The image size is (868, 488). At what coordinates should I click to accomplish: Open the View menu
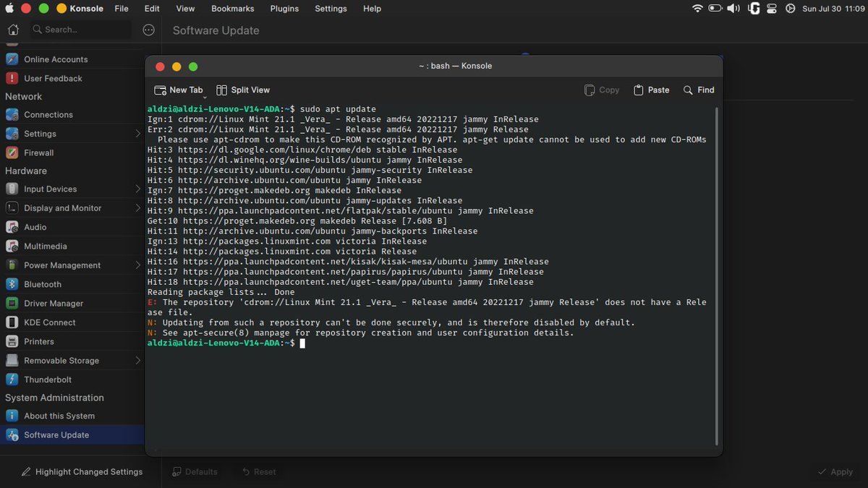click(x=185, y=9)
